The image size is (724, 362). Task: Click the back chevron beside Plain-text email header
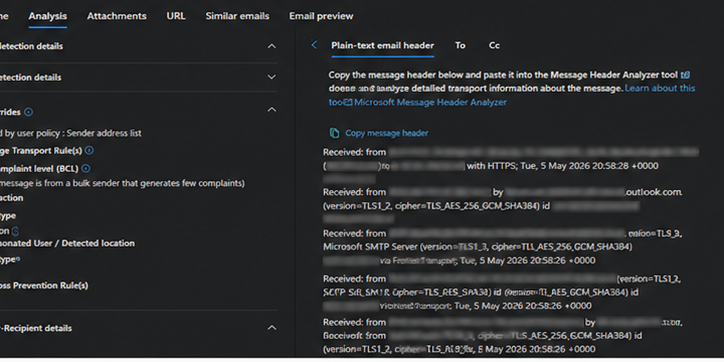(314, 45)
